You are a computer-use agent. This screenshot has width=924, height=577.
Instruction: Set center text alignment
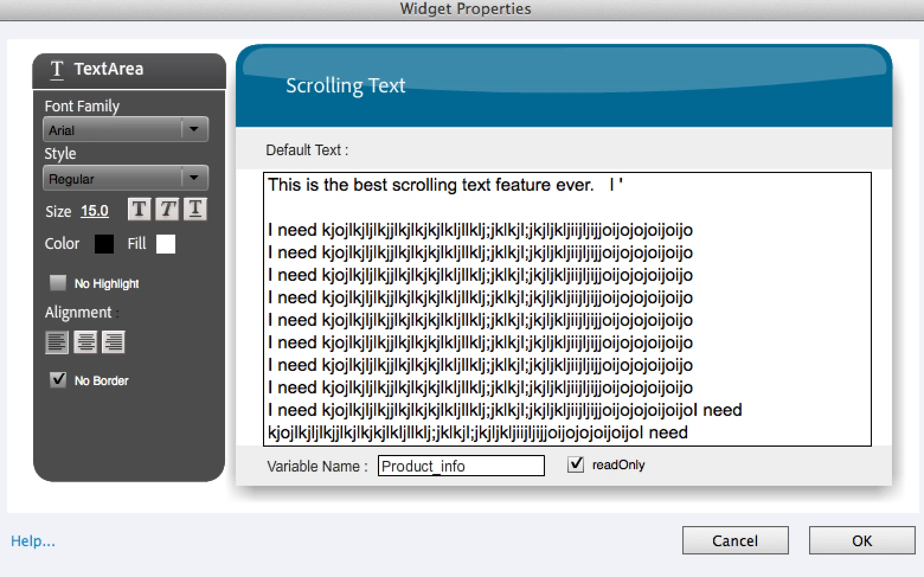coord(85,342)
